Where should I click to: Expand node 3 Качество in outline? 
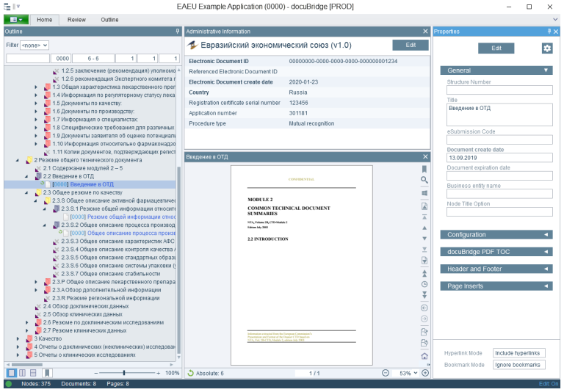point(18,338)
